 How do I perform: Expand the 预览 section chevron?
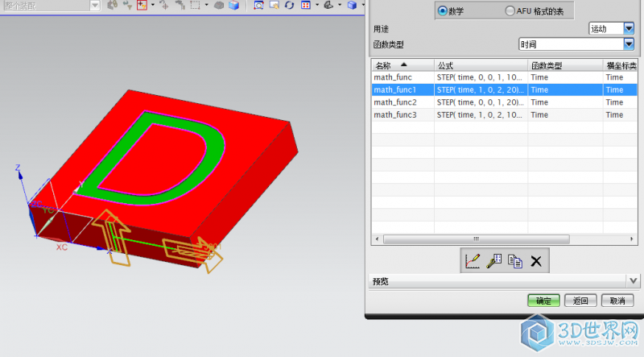(x=633, y=281)
